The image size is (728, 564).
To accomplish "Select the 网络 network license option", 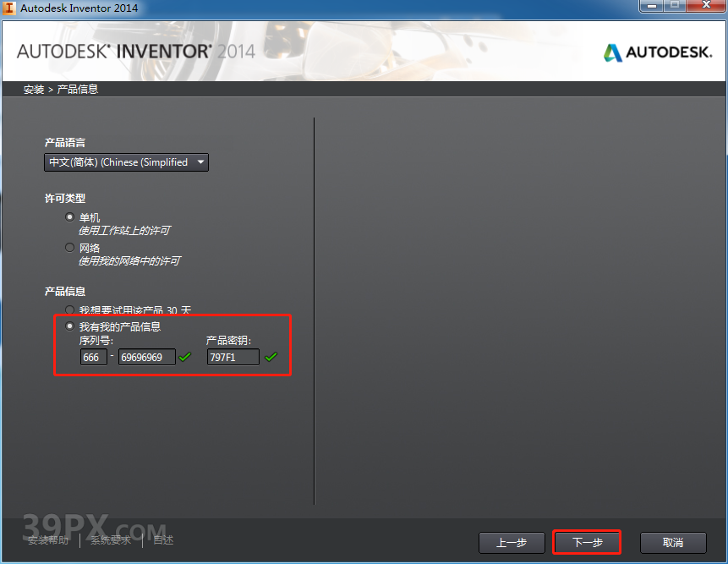I will coord(69,247).
